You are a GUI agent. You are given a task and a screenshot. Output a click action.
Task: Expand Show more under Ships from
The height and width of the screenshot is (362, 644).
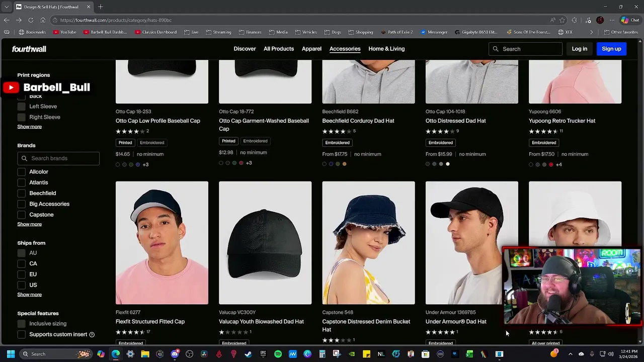[30, 295]
